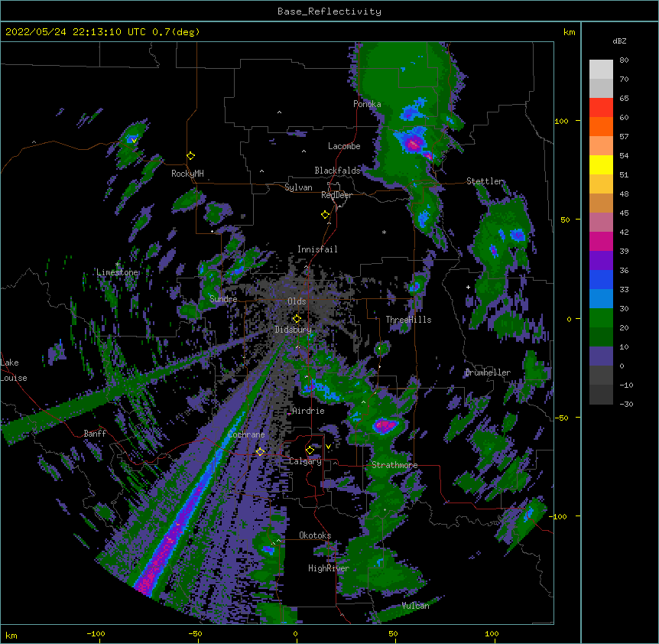Click the Ponoka town label
This screenshot has width=659, height=644.
[367, 104]
